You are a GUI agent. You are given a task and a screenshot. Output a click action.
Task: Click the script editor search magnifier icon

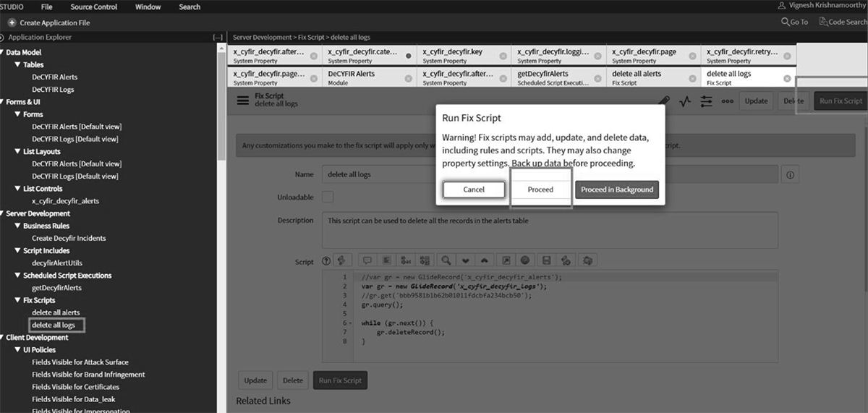[446, 261]
